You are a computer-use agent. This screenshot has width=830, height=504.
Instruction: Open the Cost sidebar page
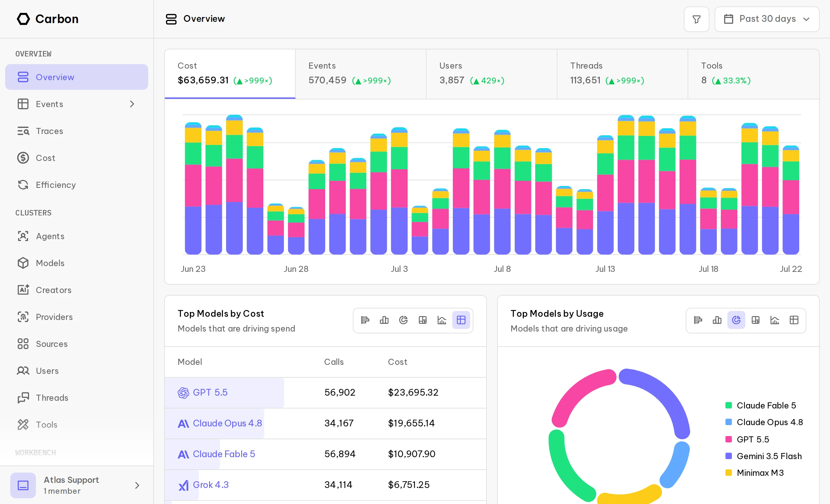[76, 158]
